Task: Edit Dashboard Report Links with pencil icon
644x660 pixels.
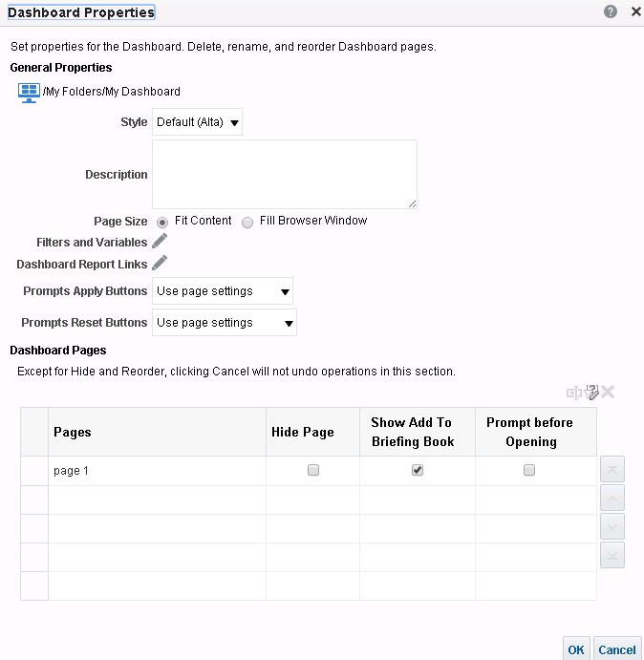Action: [x=160, y=263]
